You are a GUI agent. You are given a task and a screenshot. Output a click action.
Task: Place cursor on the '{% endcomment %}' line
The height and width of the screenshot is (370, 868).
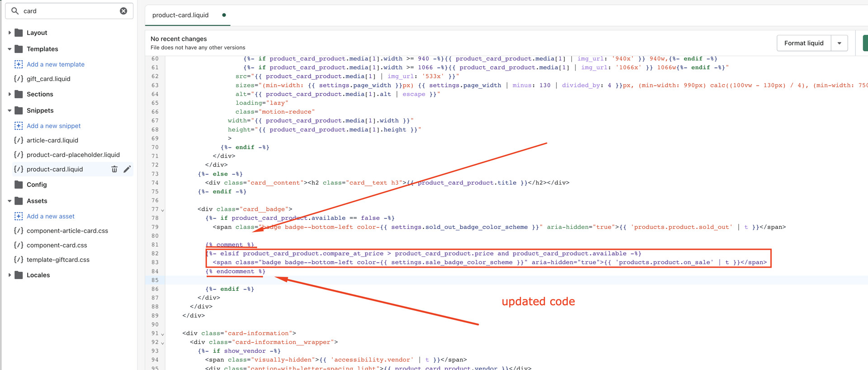[236, 271]
